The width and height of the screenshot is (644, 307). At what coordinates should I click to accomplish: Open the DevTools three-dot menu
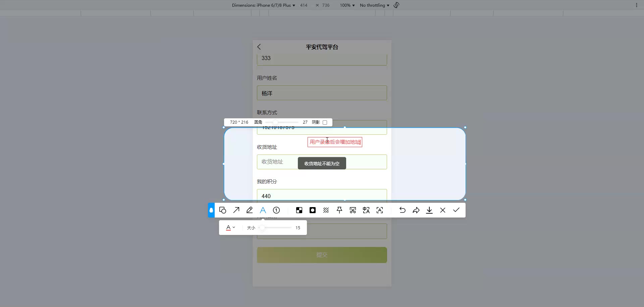tap(637, 5)
